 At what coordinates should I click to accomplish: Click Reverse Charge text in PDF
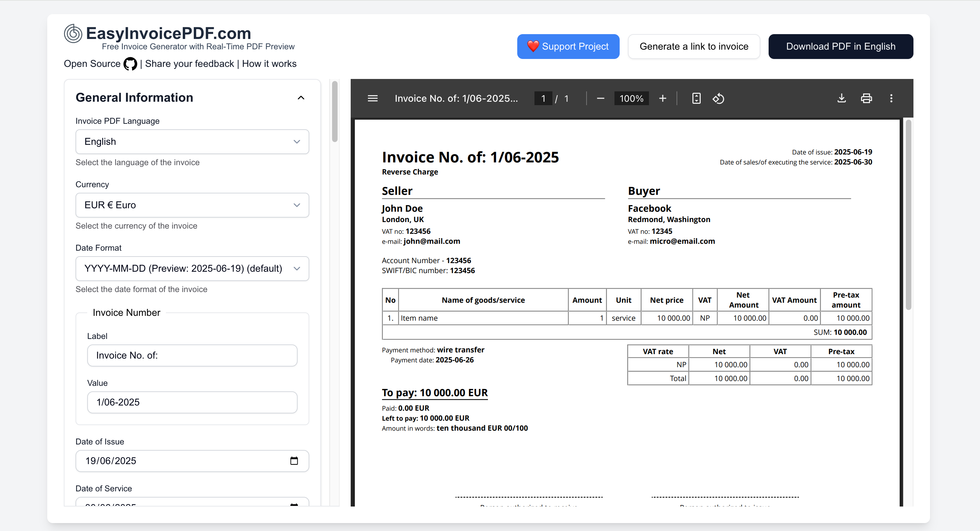pyautogui.click(x=410, y=172)
